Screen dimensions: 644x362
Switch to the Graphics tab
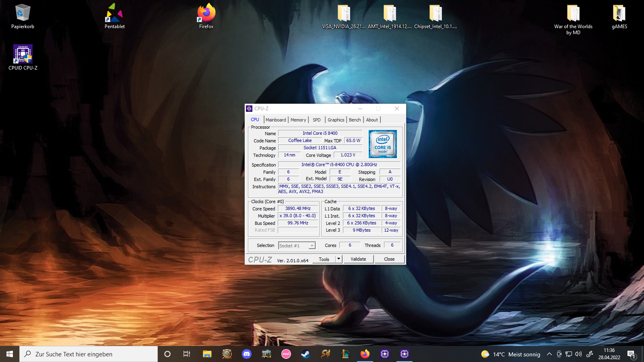(336, 120)
